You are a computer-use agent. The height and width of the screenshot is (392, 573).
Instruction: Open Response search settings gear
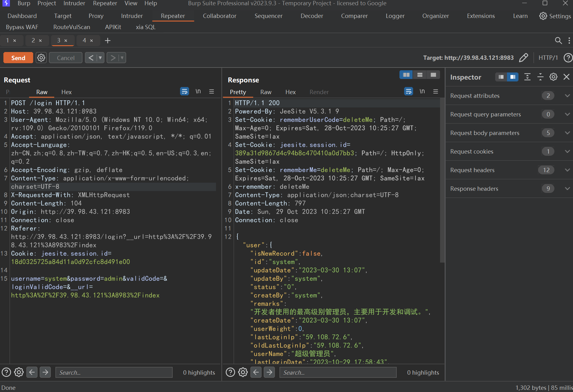243,372
